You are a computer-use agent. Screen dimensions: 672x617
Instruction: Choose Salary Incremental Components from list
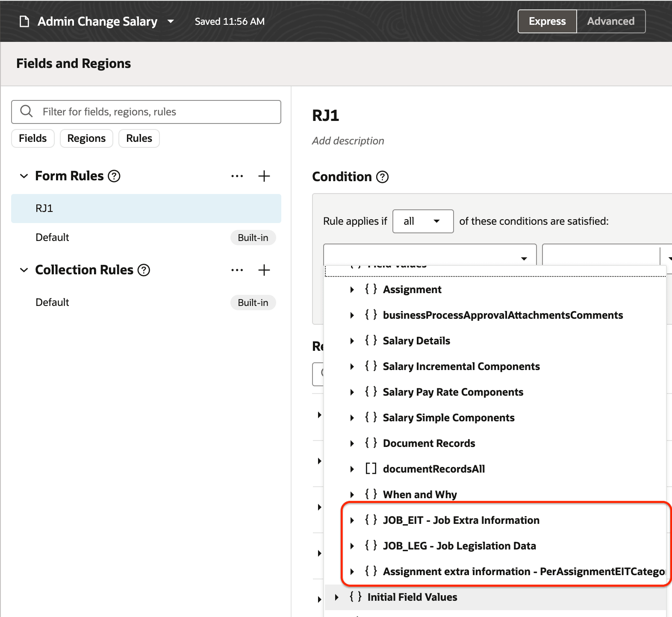461,367
